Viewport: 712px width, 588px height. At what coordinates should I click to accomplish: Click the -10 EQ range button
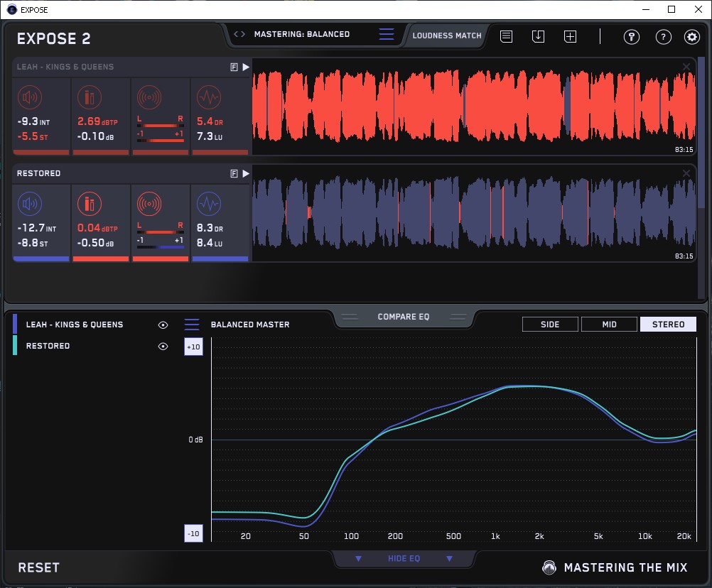tap(193, 533)
